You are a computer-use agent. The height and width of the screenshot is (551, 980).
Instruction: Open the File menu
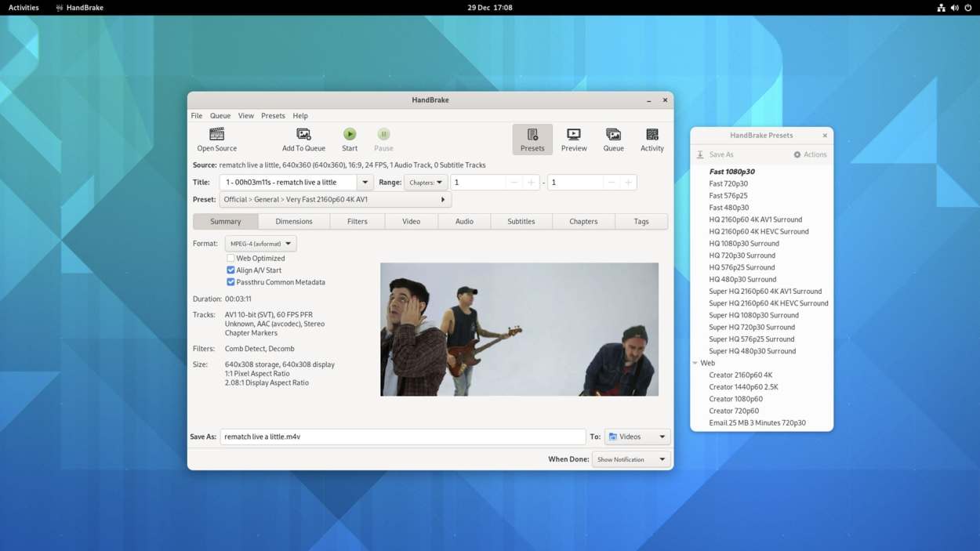[x=197, y=116]
